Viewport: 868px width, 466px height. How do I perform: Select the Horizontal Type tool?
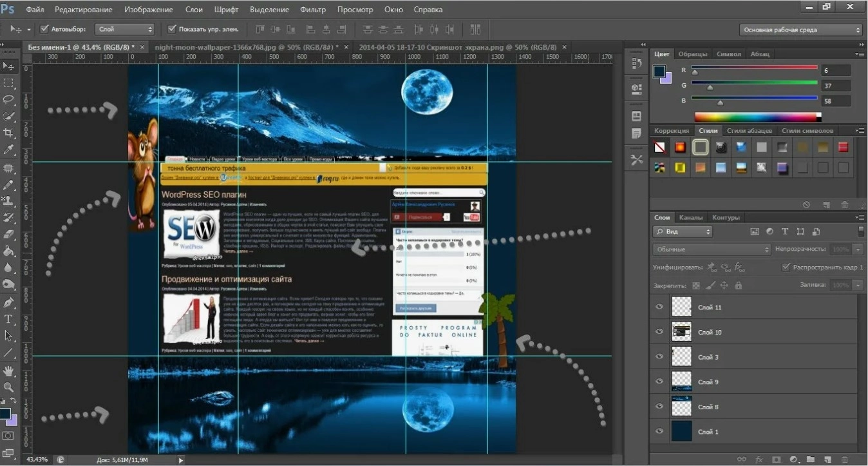[9, 319]
